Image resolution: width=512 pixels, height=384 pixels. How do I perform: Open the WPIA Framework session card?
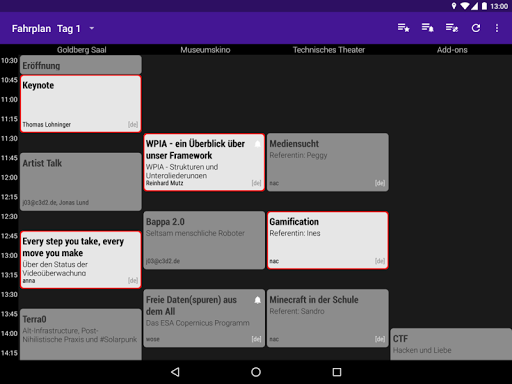204,162
